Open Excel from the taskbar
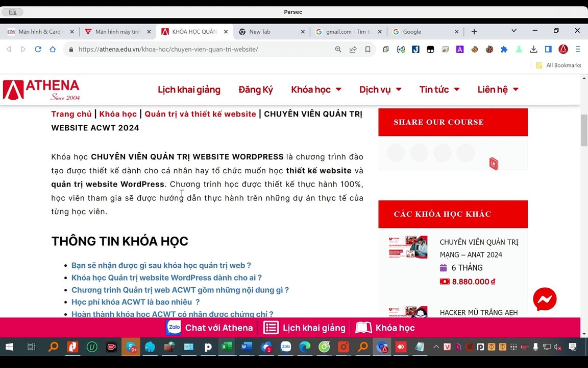The height and width of the screenshot is (368, 588). tap(226, 347)
